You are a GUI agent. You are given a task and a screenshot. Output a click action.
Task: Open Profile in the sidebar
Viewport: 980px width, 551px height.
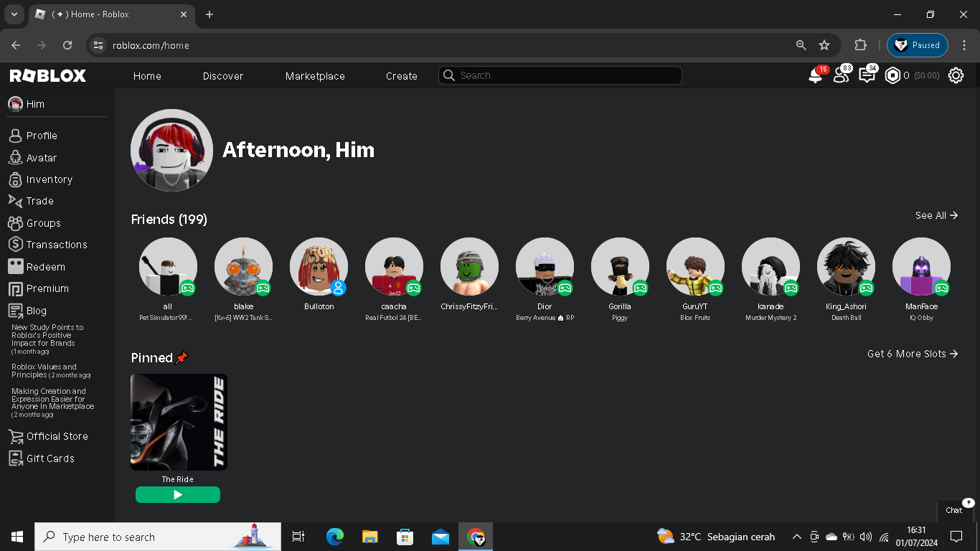[x=33, y=136]
